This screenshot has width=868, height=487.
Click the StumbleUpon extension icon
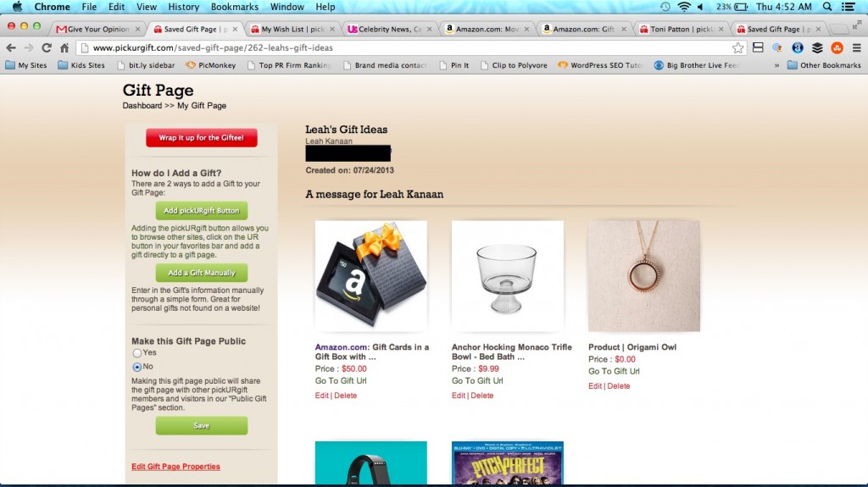pyautogui.click(x=837, y=48)
